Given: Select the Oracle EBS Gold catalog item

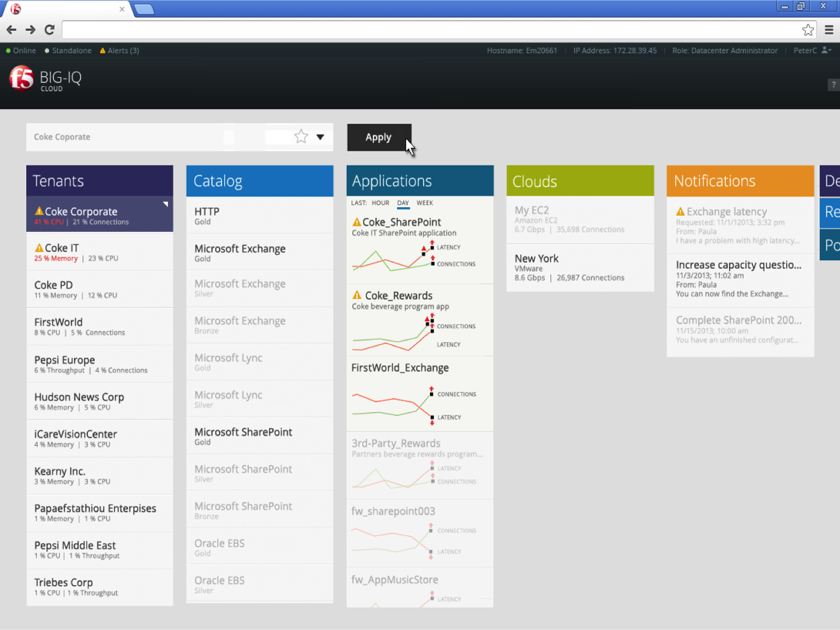Looking at the screenshot, I should [259, 547].
